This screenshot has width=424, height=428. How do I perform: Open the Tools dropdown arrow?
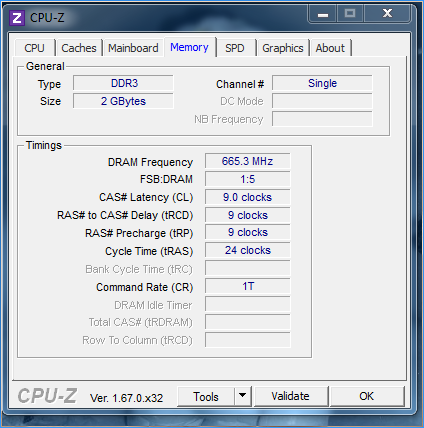pyautogui.click(x=243, y=396)
